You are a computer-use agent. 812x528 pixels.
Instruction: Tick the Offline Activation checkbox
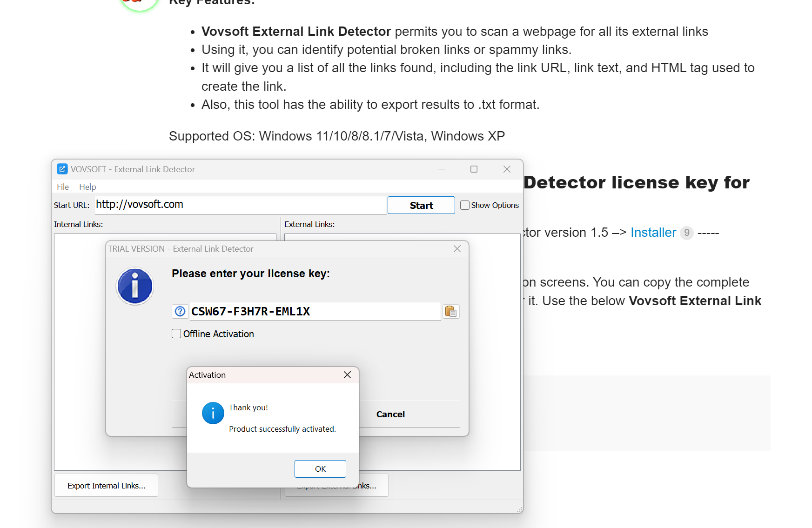176,334
